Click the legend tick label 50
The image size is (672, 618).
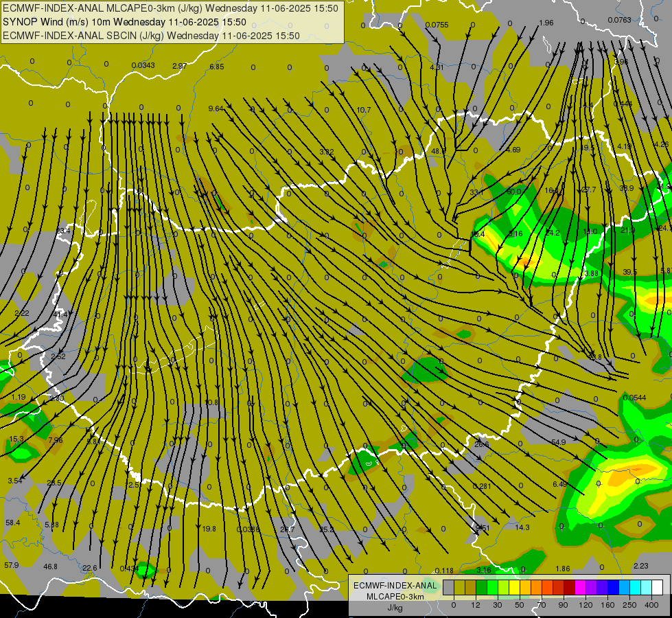pos(520,605)
